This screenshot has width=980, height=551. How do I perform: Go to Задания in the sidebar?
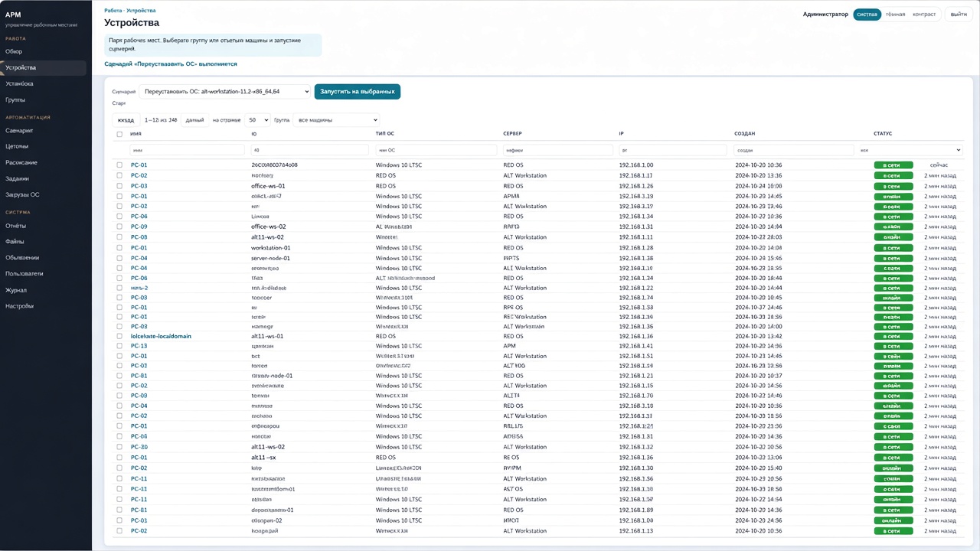click(17, 179)
